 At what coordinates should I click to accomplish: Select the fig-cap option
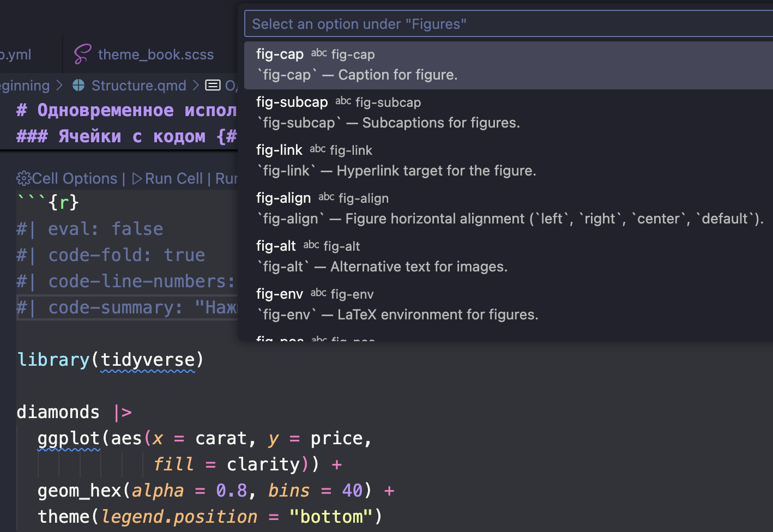pos(509,65)
